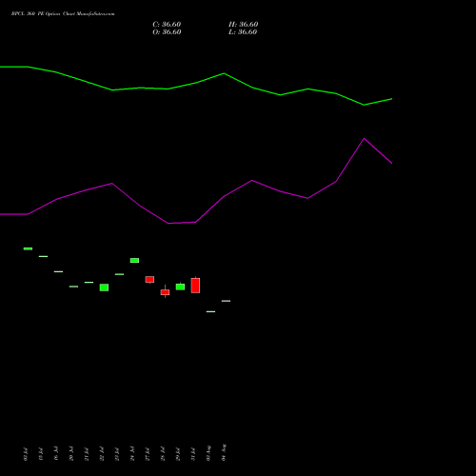Click the first green candle above 02 Jul

[x=28, y=248]
